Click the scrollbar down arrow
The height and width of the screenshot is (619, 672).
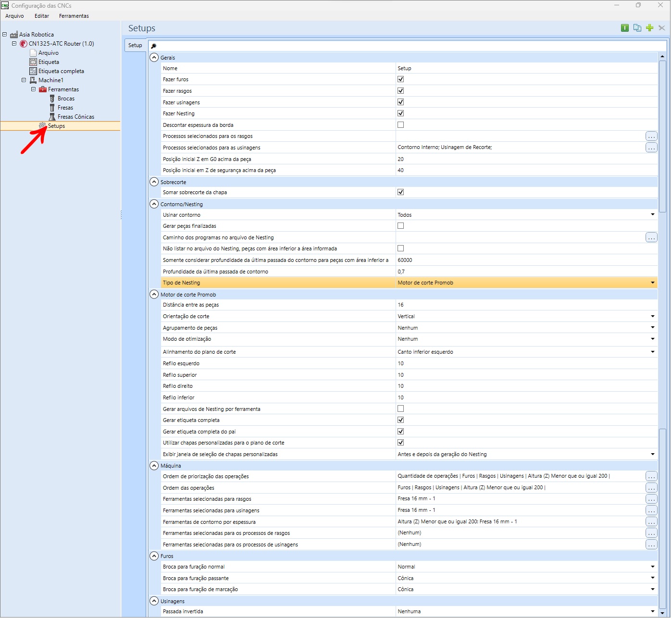[663, 613]
